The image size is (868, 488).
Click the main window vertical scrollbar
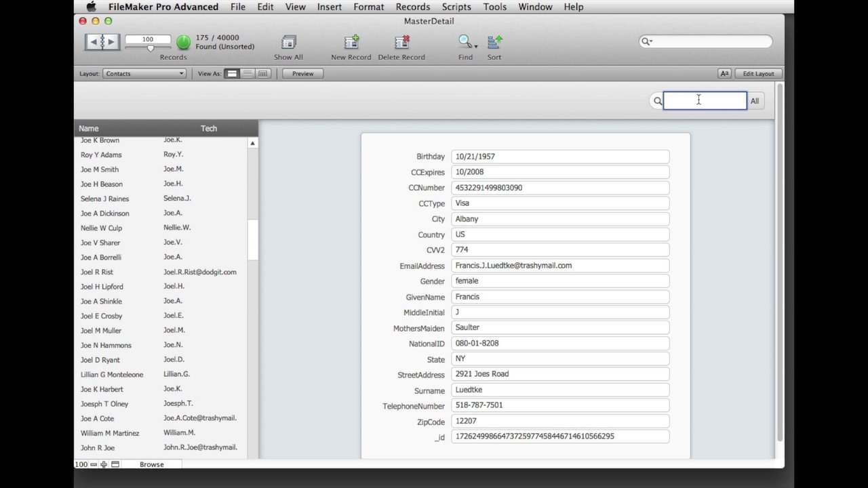[x=779, y=262]
